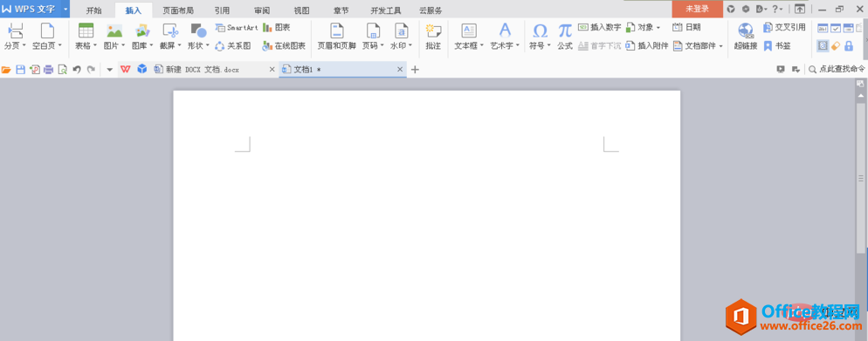Viewport: 868px width, 341px height.
Task: Expand the 页码 dropdown arrow
Action: (382, 46)
